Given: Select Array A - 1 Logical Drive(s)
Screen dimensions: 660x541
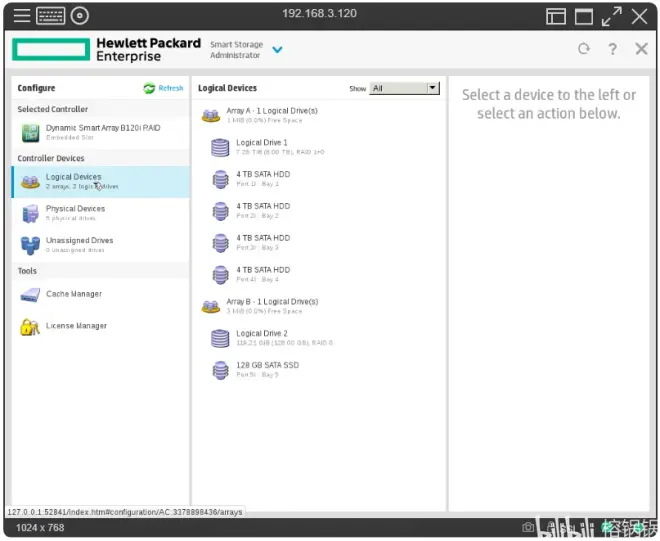Looking at the screenshot, I should [319, 115].
